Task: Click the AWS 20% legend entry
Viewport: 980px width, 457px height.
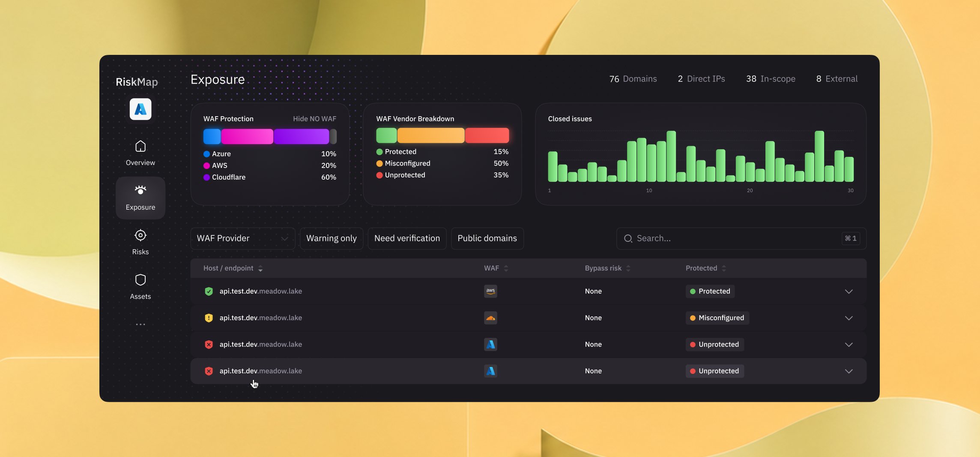Action: [x=270, y=165]
